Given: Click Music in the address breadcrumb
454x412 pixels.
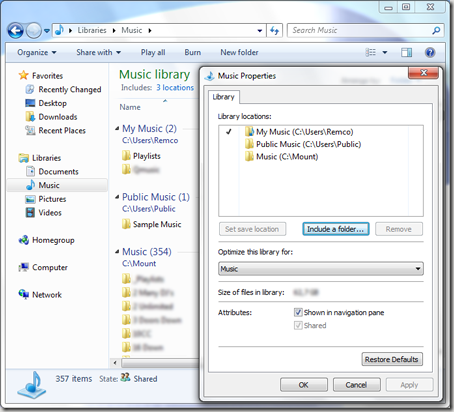Looking at the screenshot, I should 132,30.
